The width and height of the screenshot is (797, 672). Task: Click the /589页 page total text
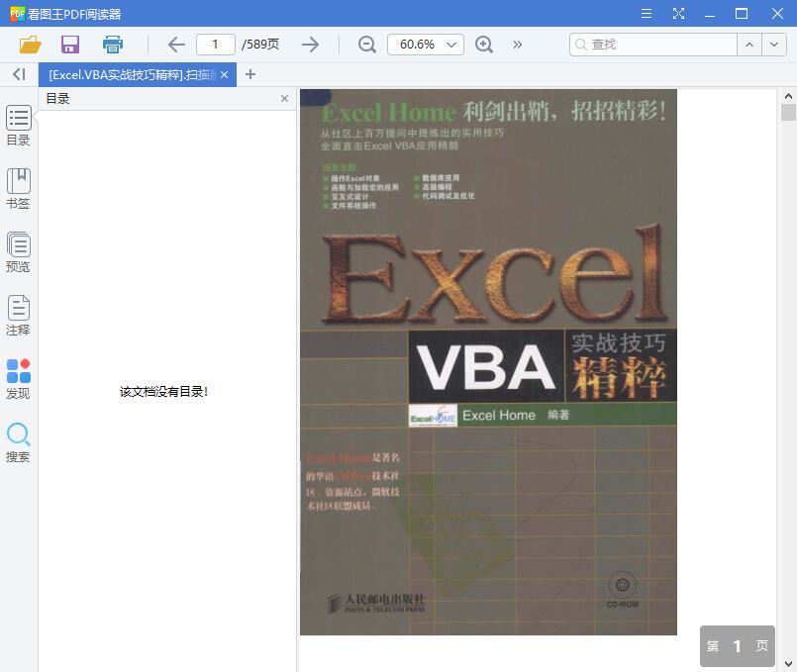click(x=260, y=45)
